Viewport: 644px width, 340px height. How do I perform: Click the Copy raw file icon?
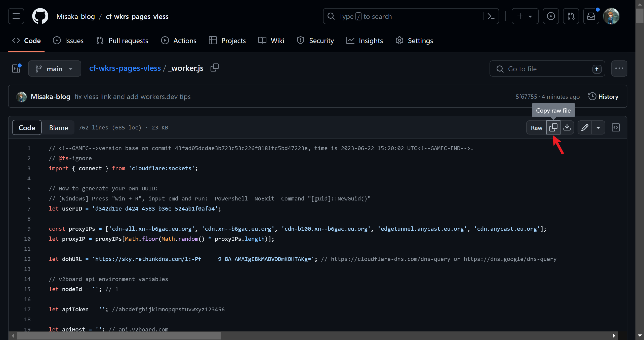(x=553, y=127)
